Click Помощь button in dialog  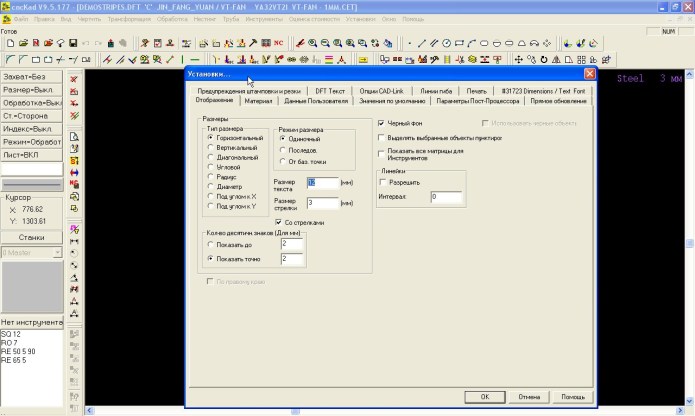pyautogui.click(x=573, y=397)
